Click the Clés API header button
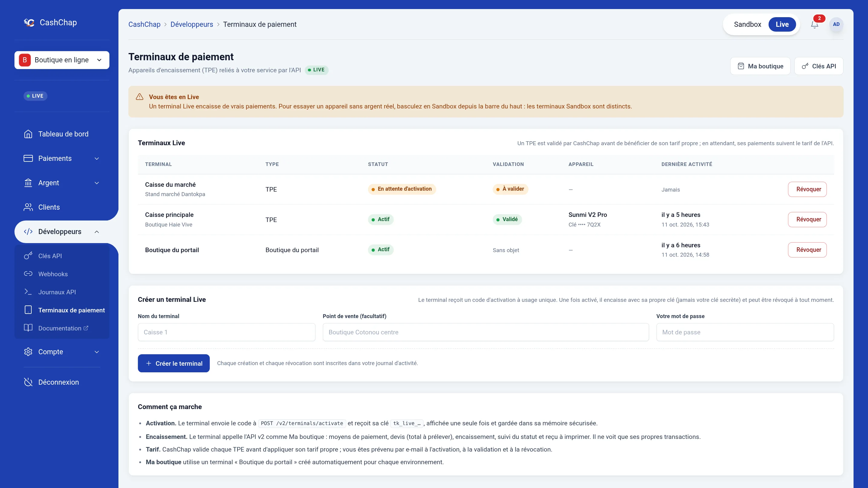 point(819,66)
